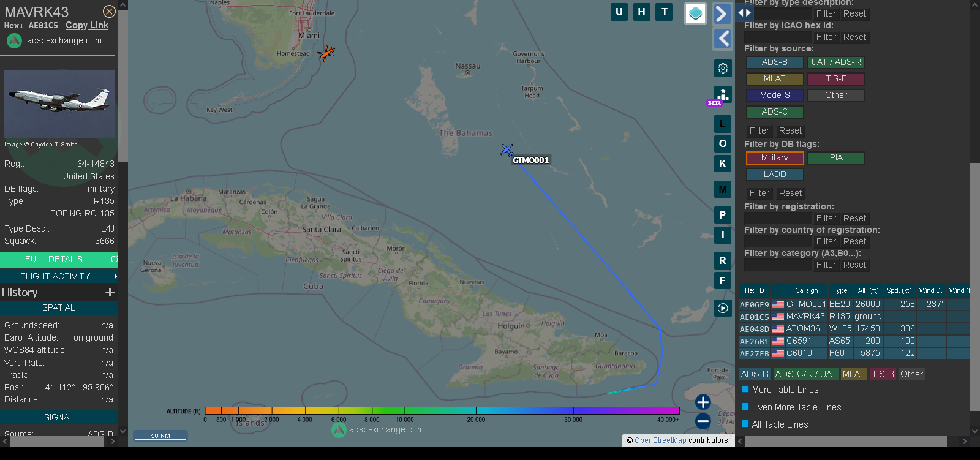The image size is (980, 460).
Task: Toggle Other source filter
Action: point(836,95)
